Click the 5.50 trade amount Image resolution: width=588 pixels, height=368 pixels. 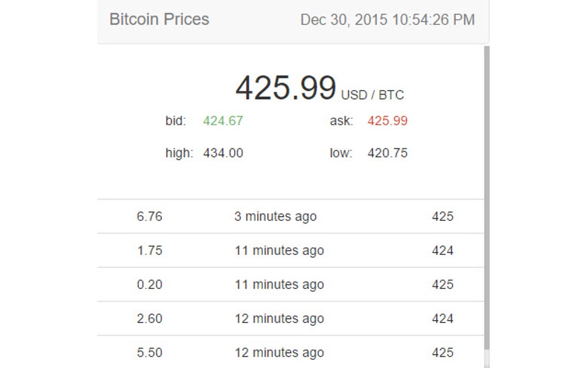pos(149,352)
